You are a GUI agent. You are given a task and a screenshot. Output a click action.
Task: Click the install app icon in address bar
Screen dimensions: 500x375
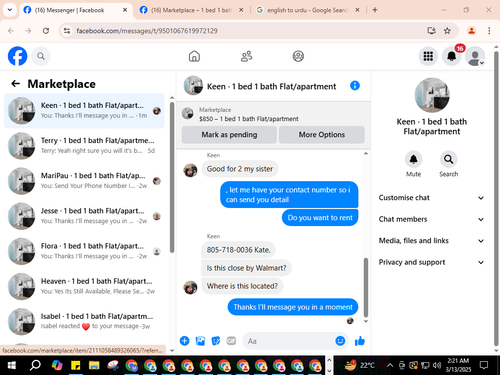[432, 31]
